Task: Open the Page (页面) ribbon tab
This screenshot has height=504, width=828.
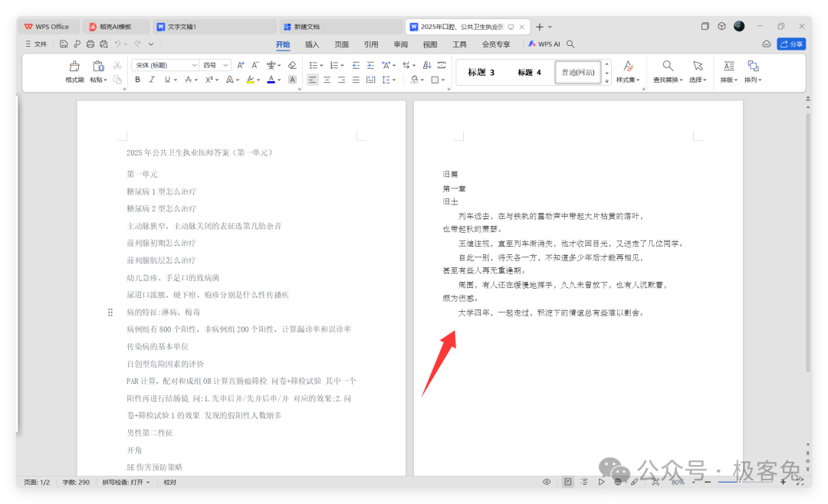Action: pyautogui.click(x=342, y=44)
